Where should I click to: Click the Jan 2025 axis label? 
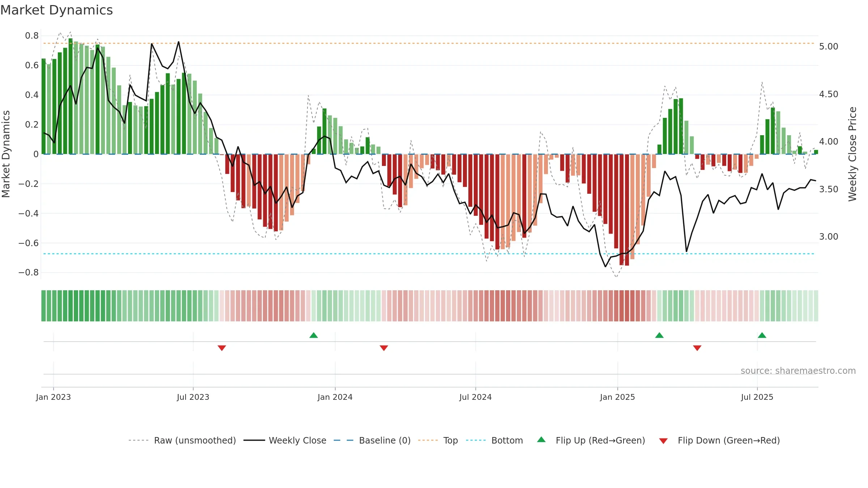tap(618, 397)
